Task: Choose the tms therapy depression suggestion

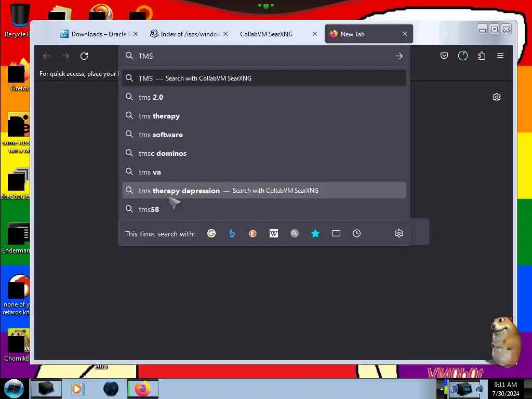Action: (264, 190)
